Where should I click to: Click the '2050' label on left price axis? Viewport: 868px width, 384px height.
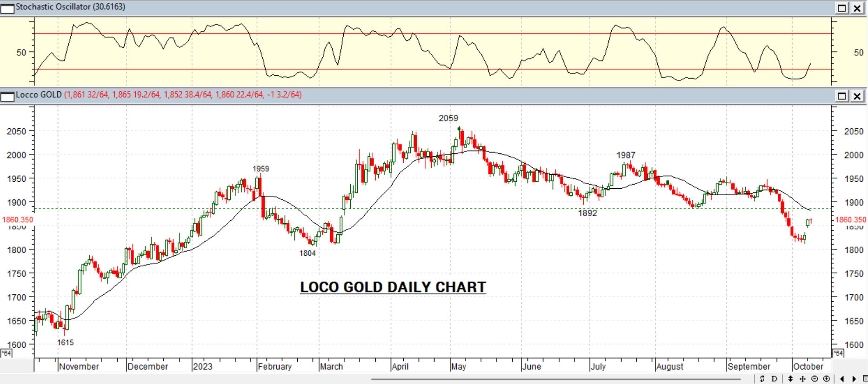point(16,132)
